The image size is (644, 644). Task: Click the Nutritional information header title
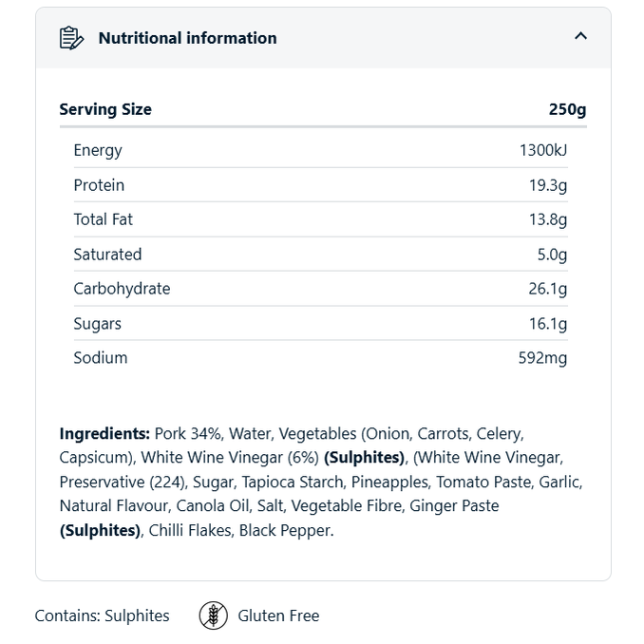pos(187,38)
